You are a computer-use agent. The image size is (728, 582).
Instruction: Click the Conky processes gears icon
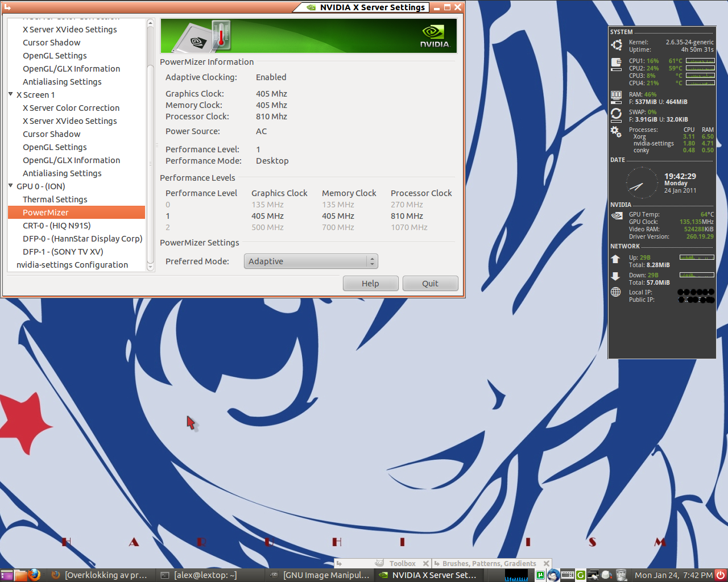coord(617,132)
